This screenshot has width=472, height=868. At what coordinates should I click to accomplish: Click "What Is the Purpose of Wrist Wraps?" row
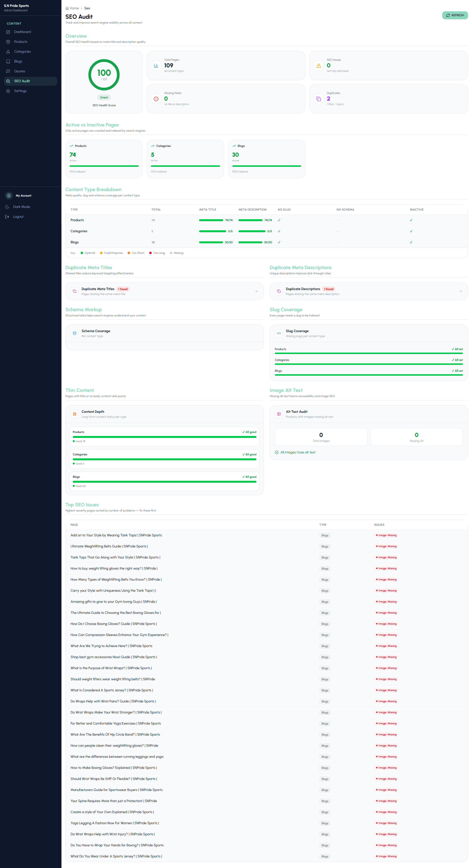coord(266,668)
